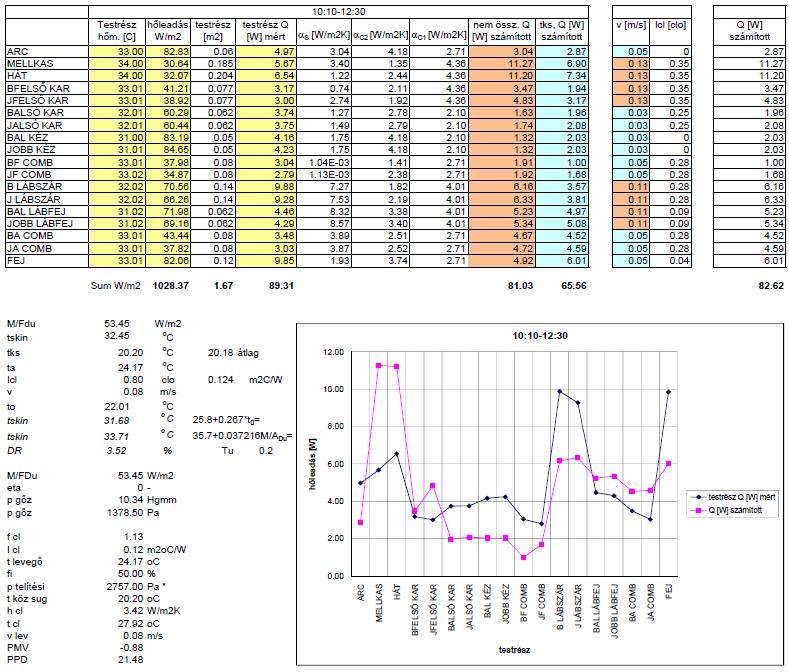This screenshot has width=789, height=672.
Task: Select the J LÁBSZÁR row label
Action: tap(47, 199)
